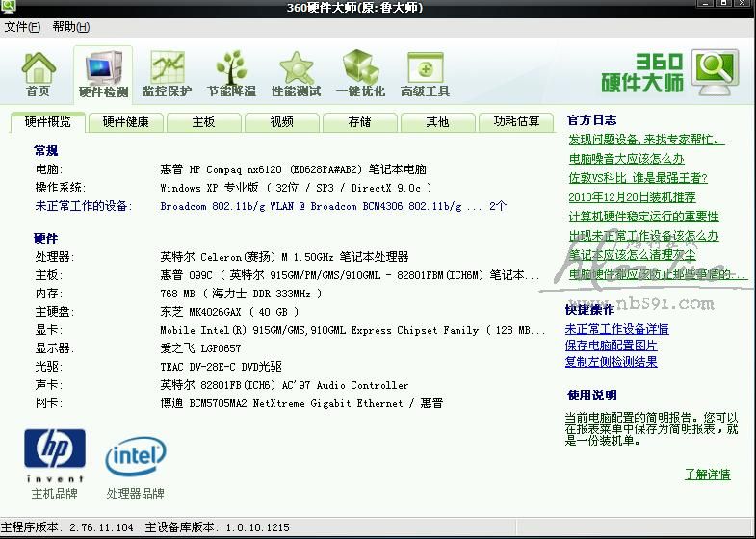The height and width of the screenshot is (539, 756).
Task: Switch to the 硬件概览 tab
Action: pyautogui.click(x=48, y=122)
